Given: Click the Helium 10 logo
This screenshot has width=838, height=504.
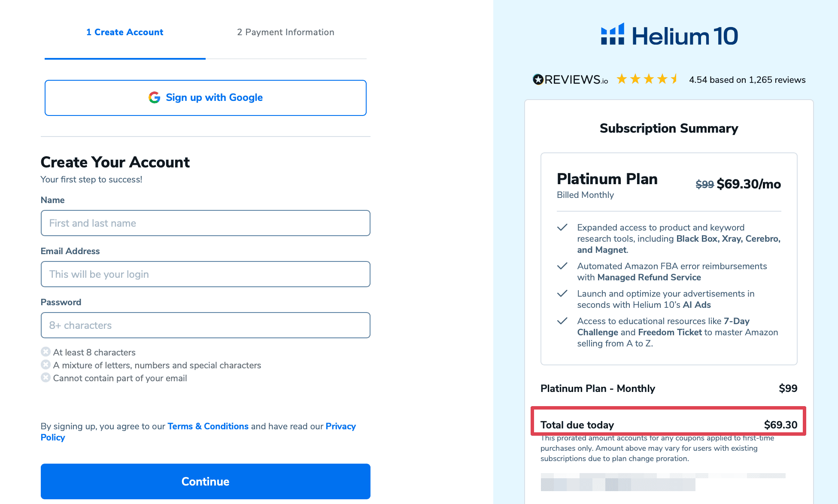Looking at the screenshot, I should click(x=669, y=35).
